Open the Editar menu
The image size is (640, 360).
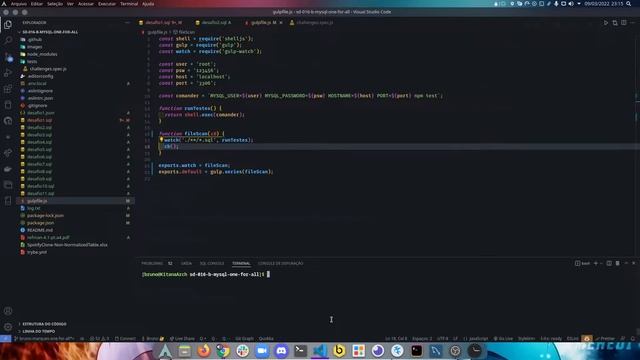click(37, 4)
